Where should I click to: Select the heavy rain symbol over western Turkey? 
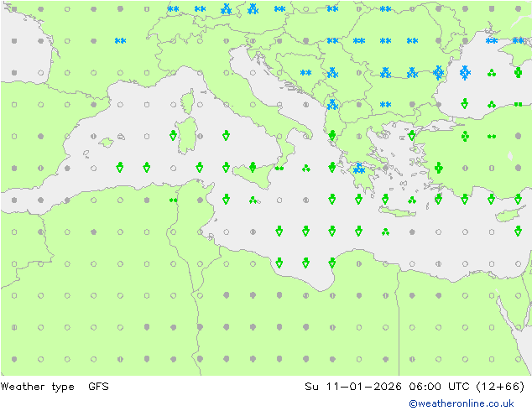tap(438, 168)
